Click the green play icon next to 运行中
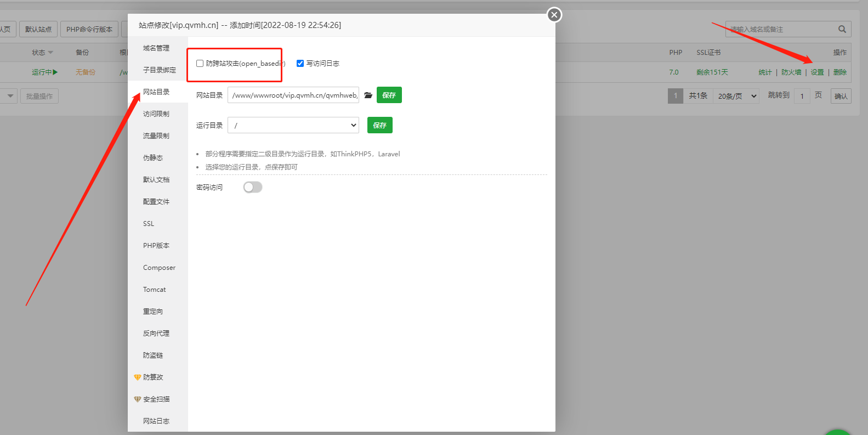868x435 pixels. pos(55,72)
